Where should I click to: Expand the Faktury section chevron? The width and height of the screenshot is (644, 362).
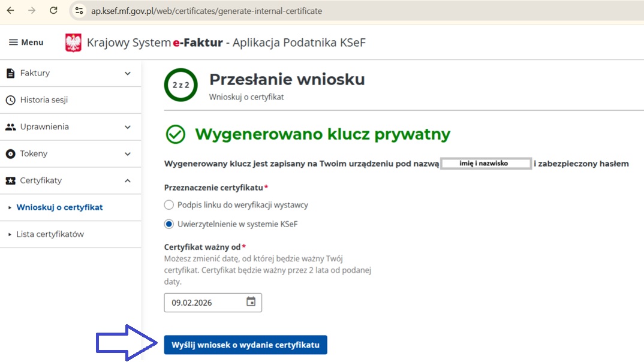tap(127, 73)
